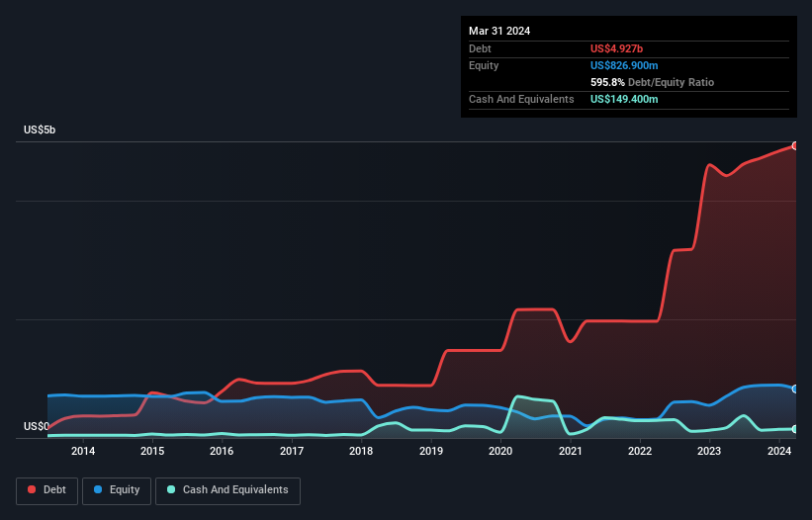The width and height of the screenshot is (812, 520).
Task: Click the 2015 x-axis label
Action: pos(152,451)
